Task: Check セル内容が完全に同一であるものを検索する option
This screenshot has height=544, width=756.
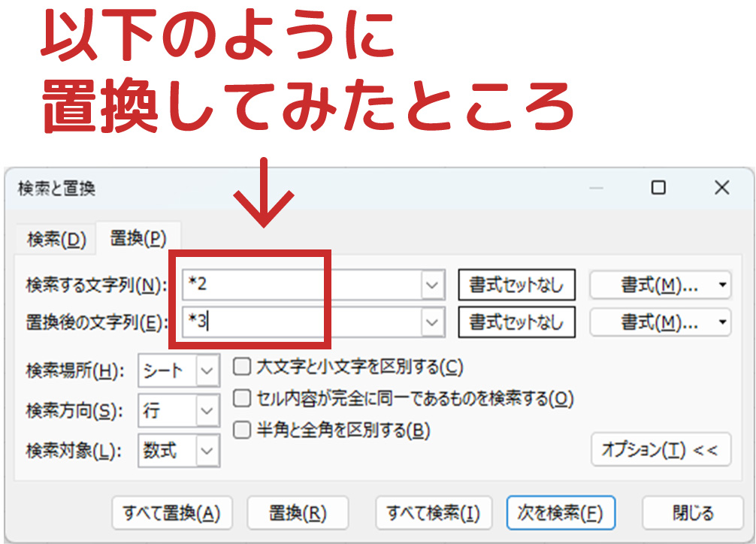Action: pos(242,398)
